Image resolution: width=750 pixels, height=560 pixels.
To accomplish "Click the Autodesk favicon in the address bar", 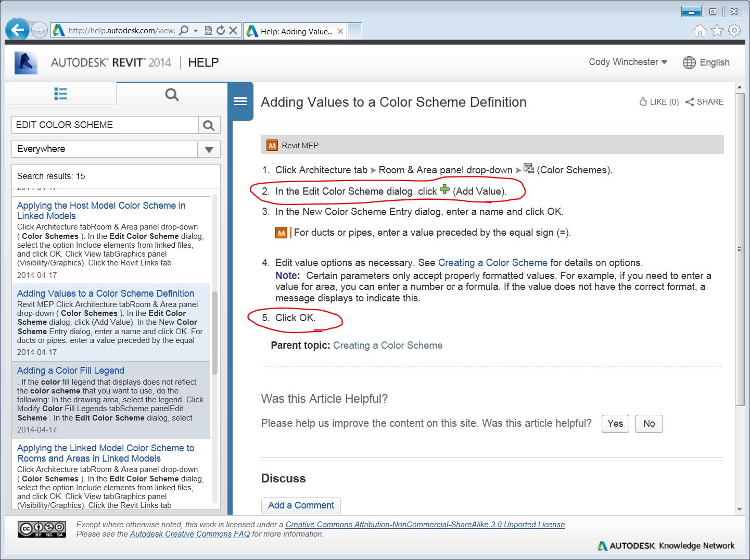I will pyautogui.click(x=59, y=31).
